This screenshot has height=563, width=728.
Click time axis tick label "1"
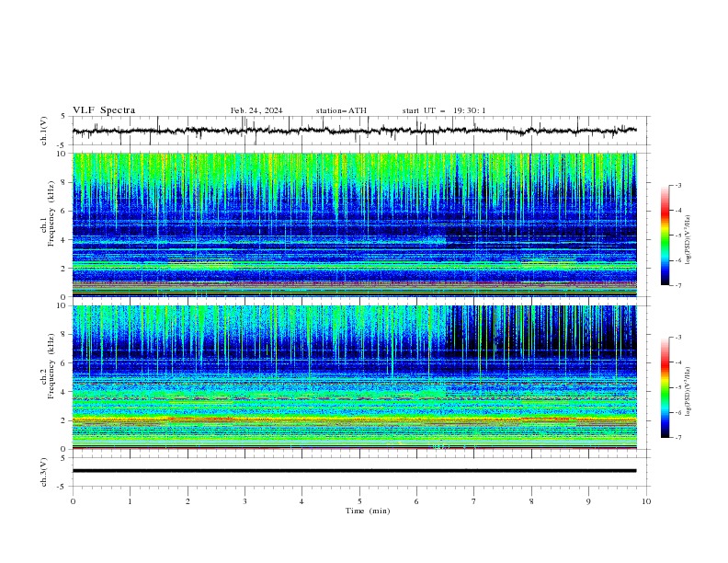[130, 501]
